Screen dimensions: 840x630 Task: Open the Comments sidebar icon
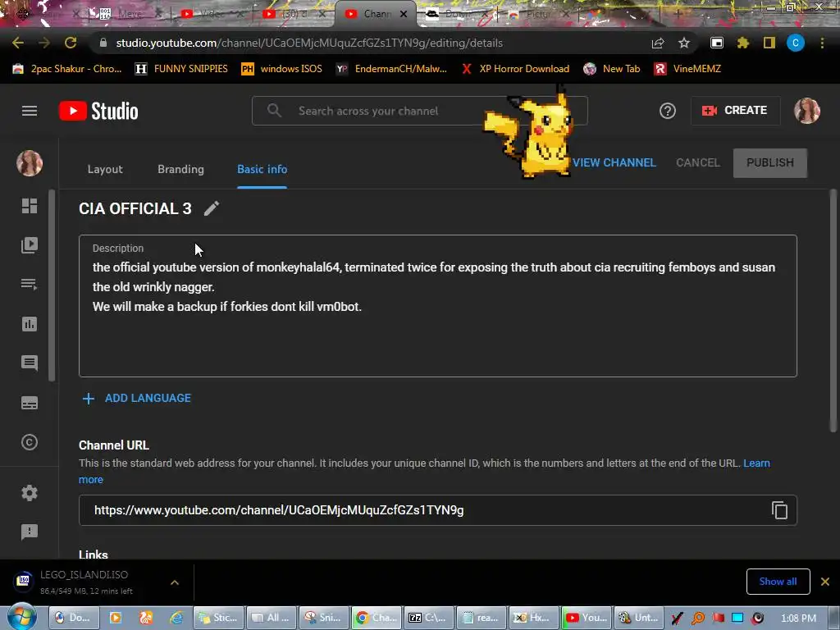click(x=30, y=363)
